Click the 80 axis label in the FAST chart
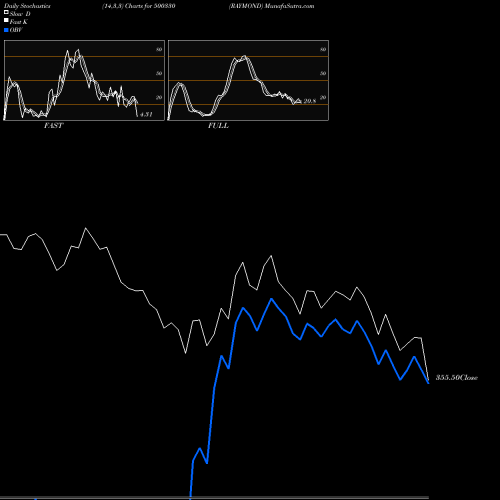The height and width of the screenshot is (500, 500). point(159,49)
